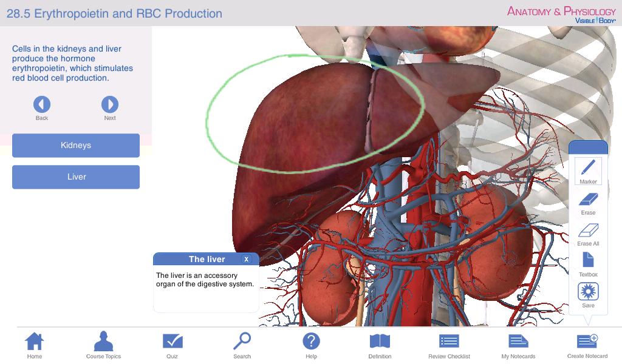Close the liver info popup

(247, 259)
